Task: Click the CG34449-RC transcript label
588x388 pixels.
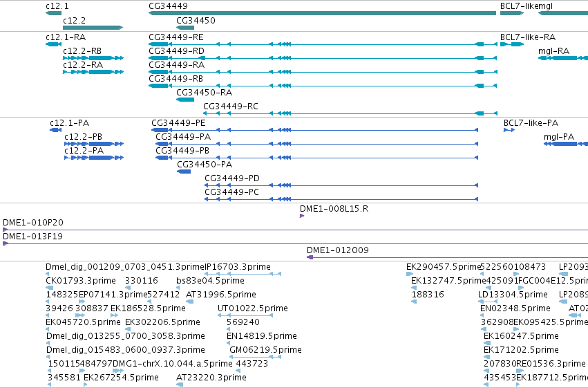Action: [x=231, y=107]
